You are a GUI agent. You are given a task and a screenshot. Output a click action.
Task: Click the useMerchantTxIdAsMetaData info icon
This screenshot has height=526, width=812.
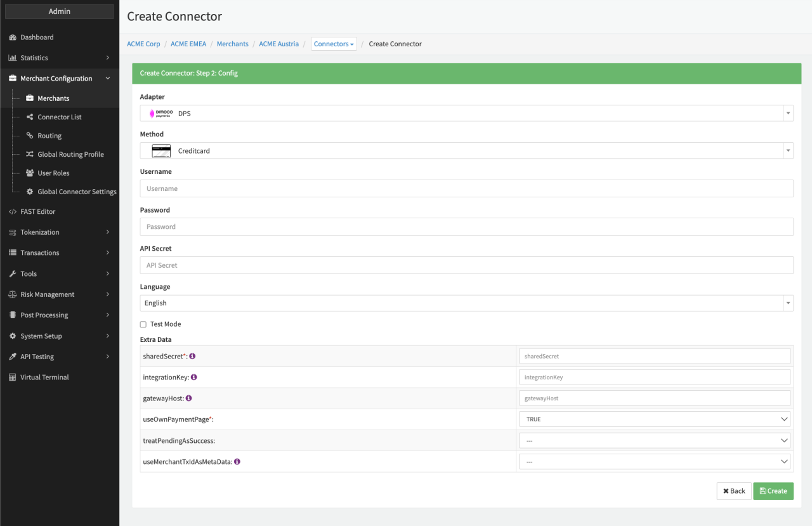pyautogui.click(x=237, y=462)
